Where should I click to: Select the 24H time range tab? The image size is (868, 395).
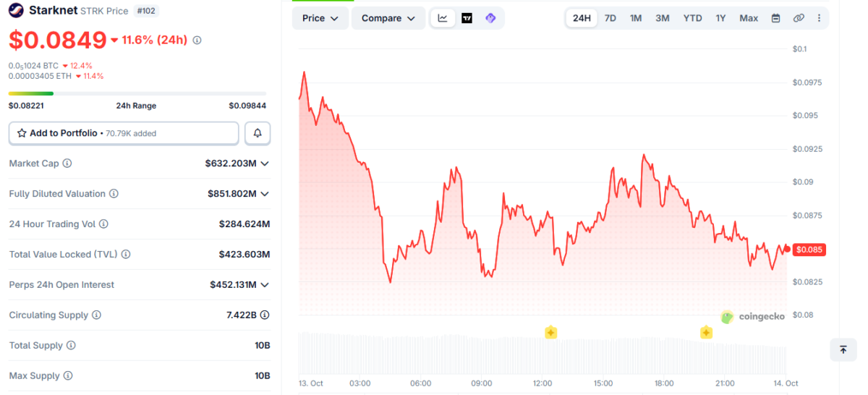pyautogui.click(x=582, y=18)
